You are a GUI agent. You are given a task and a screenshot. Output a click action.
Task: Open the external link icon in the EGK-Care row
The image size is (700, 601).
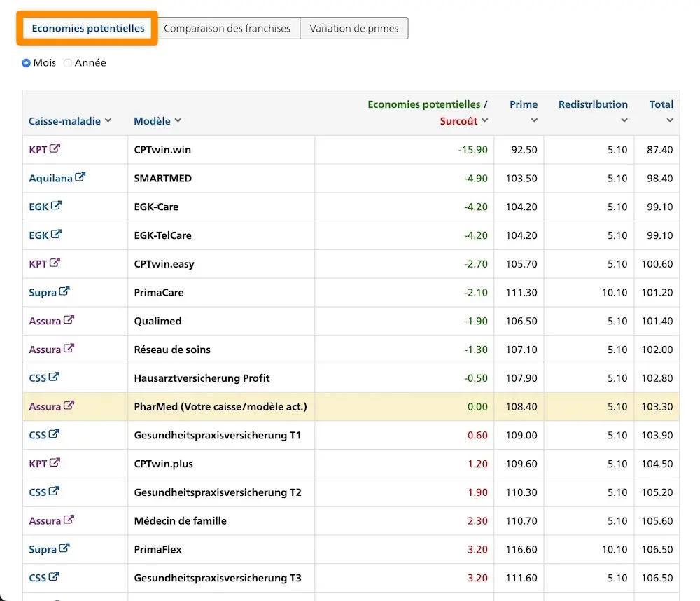(x=56, y=206)
